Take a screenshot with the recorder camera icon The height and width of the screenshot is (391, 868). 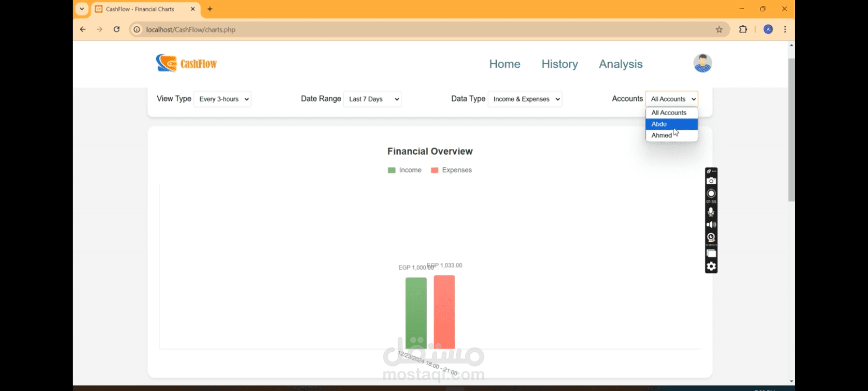[711, 181]
